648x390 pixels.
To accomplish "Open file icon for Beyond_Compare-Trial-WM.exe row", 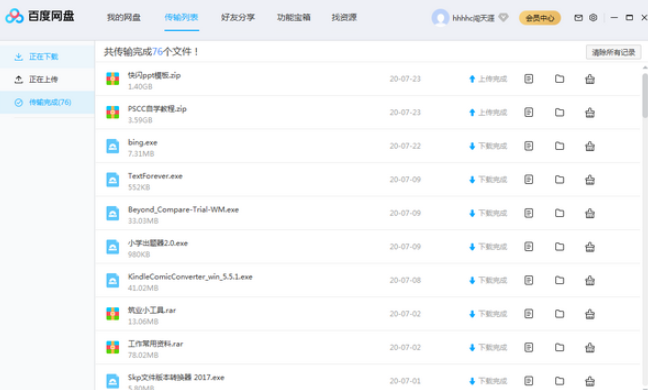I will point(529,213).
